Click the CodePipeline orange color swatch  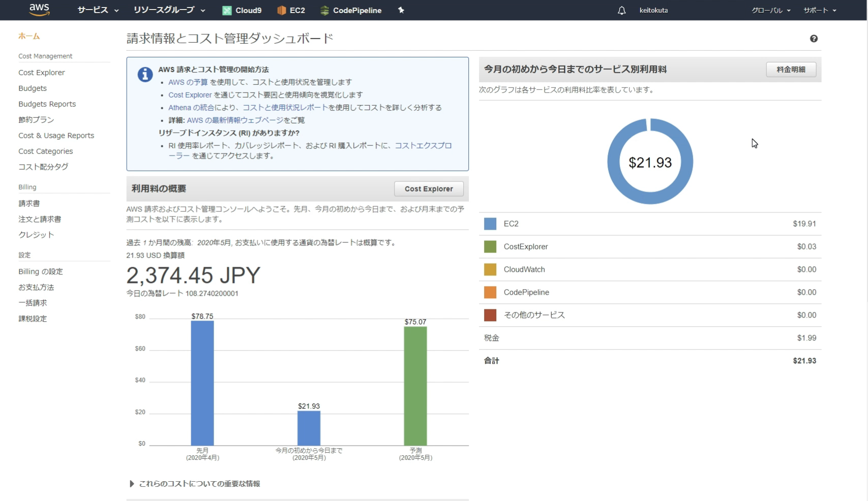click(x=490, y=292)
